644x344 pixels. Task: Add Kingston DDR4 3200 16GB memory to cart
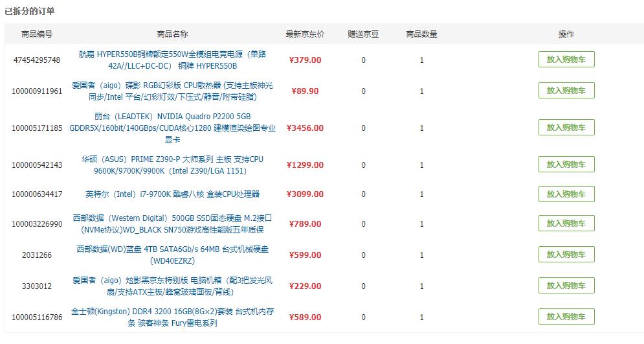click(566, 317)
